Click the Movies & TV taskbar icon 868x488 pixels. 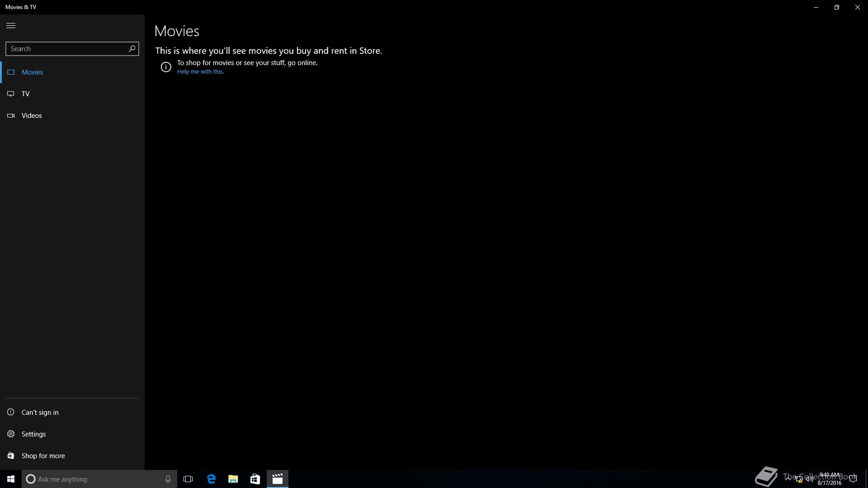tap(277, 479)
